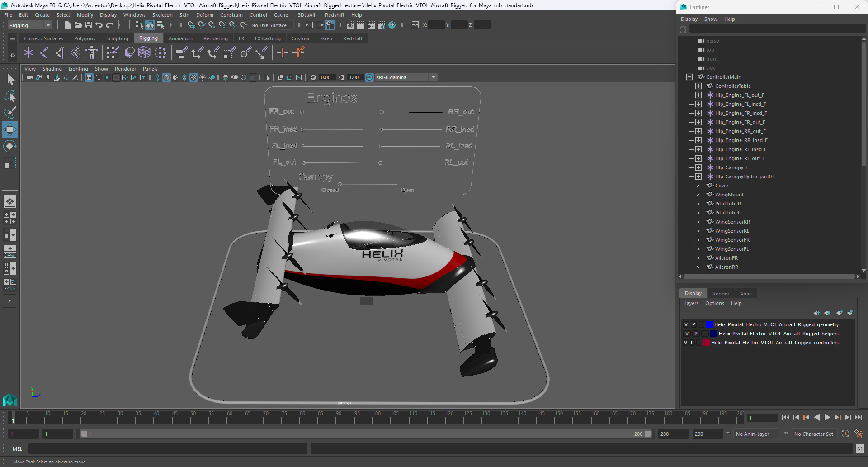Select the WingMount item in Outliner
Image resolution: width=868 pixels, height=467 pixels.
tap(729, 195)
